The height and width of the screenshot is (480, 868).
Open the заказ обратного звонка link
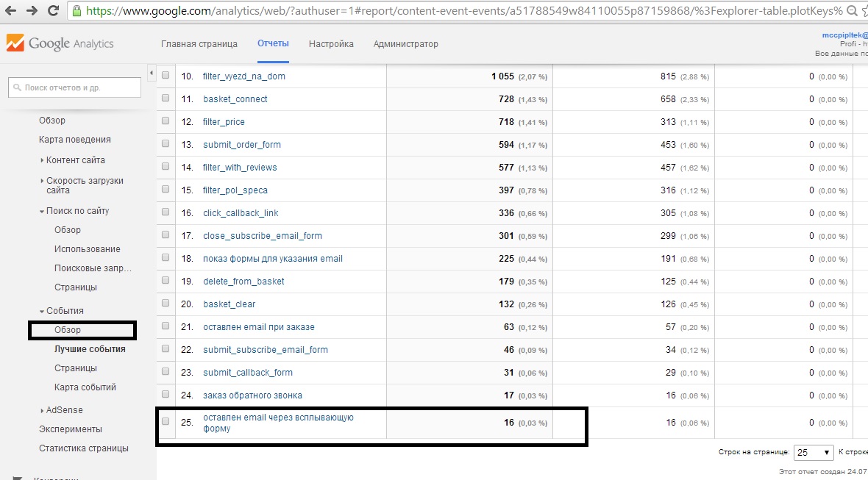252,395
